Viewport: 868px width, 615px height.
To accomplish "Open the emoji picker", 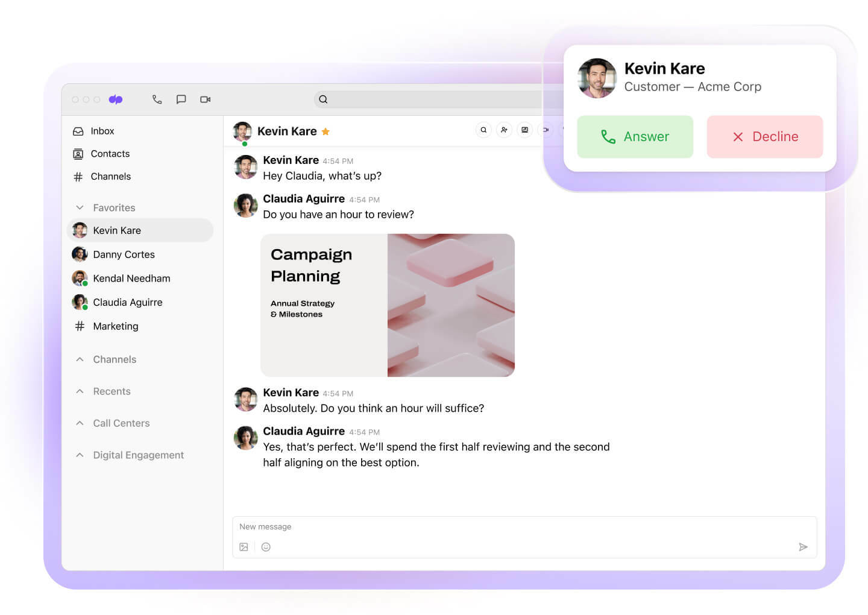I will coord(266,547).
